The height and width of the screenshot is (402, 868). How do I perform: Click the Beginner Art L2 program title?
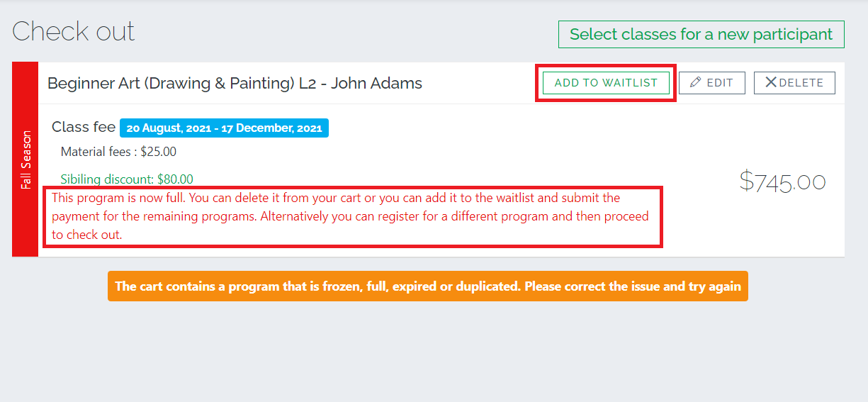coord(235,83)
